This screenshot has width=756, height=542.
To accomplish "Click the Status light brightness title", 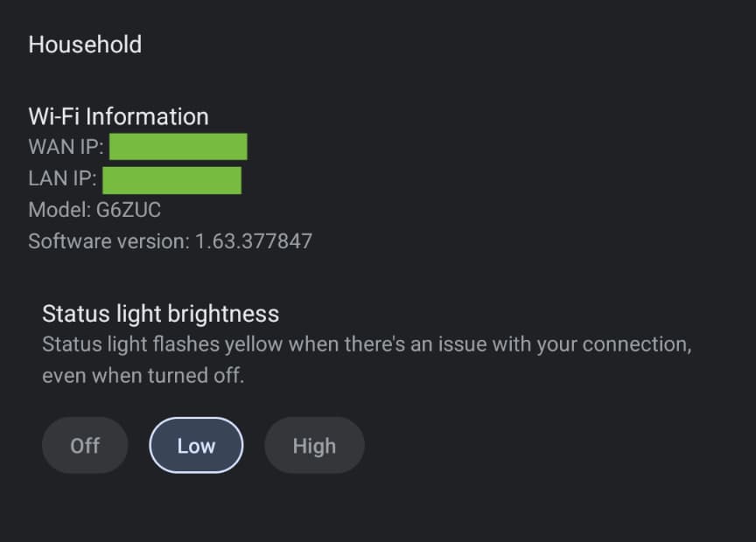I will (160, 313).
